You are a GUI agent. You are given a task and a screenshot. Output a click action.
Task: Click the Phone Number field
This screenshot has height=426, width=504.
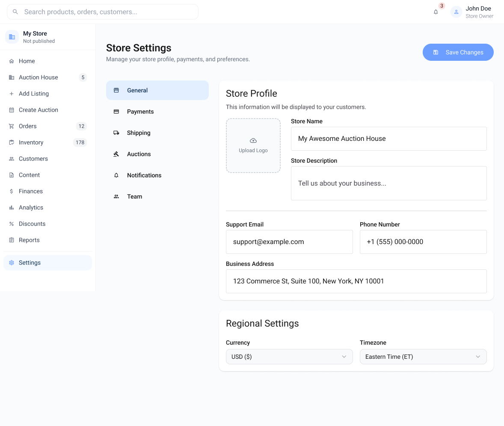[423, 242]
